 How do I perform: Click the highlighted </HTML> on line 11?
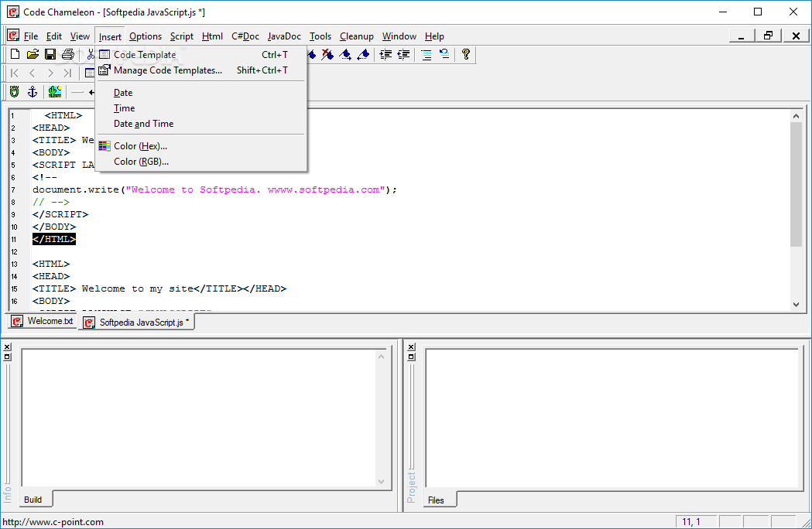point(54,239)
